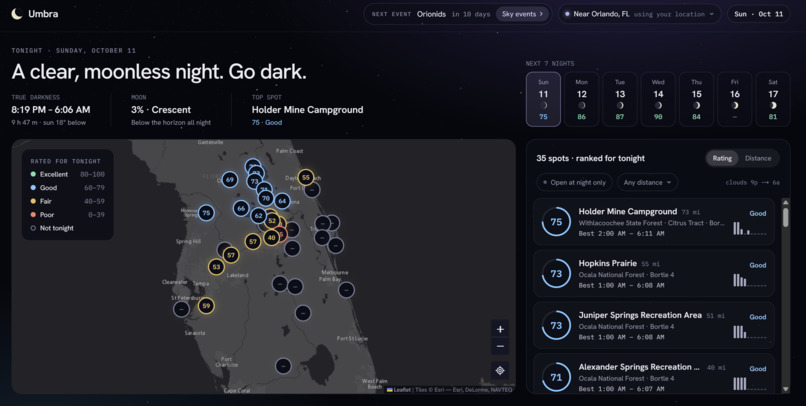Screen dimensions: 806x406
Task: Open the Holder Mine Campground top spot link
Action: coord(307,109)
